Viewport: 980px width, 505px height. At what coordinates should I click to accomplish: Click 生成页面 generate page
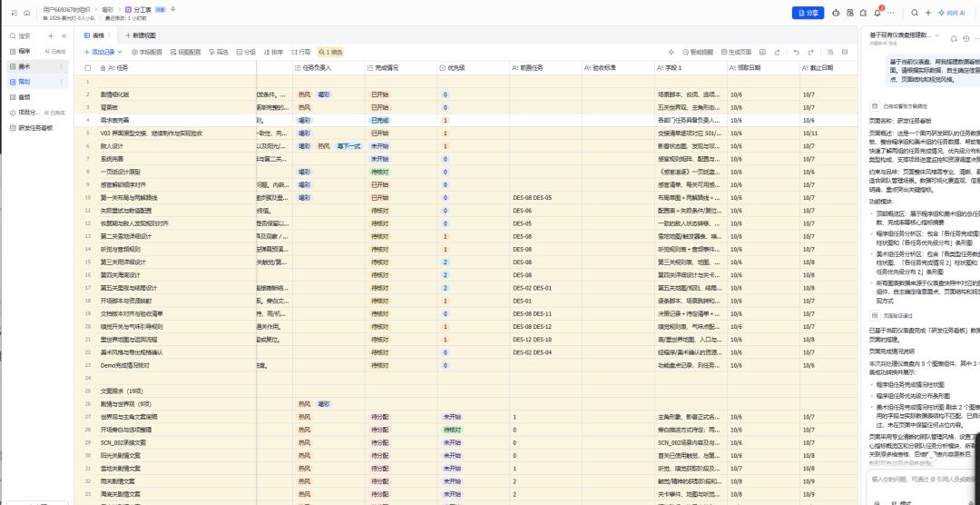coord(736,52)
